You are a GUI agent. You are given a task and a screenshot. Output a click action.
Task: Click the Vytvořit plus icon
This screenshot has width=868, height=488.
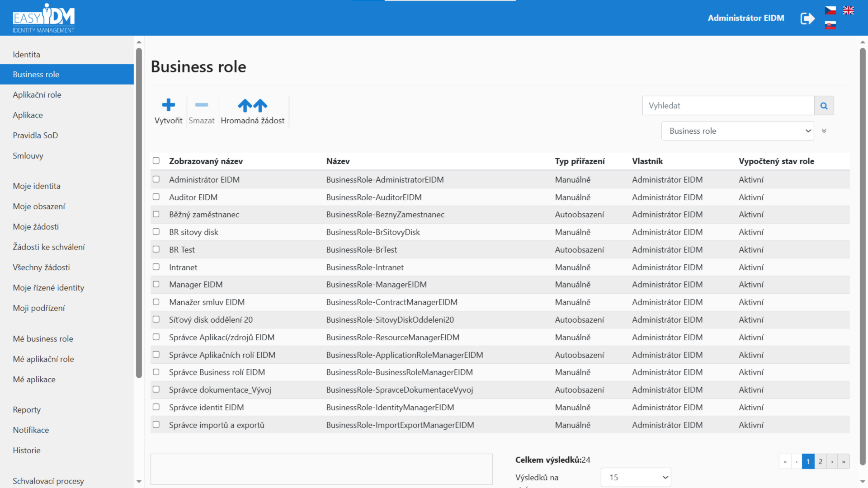(x=168, y=105)
